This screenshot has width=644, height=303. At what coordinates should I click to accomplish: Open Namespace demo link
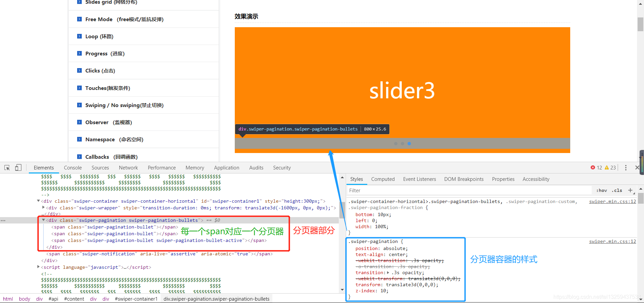(x=114, y=139)
